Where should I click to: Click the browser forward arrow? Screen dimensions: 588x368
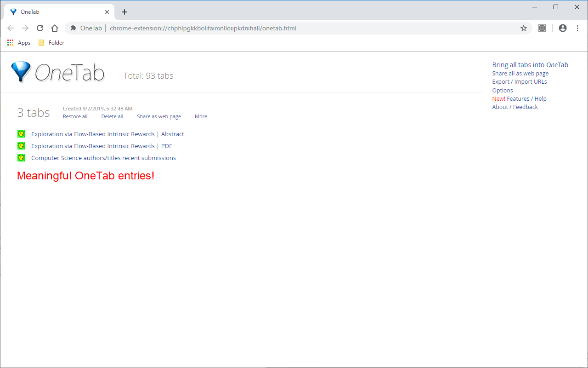25,28
